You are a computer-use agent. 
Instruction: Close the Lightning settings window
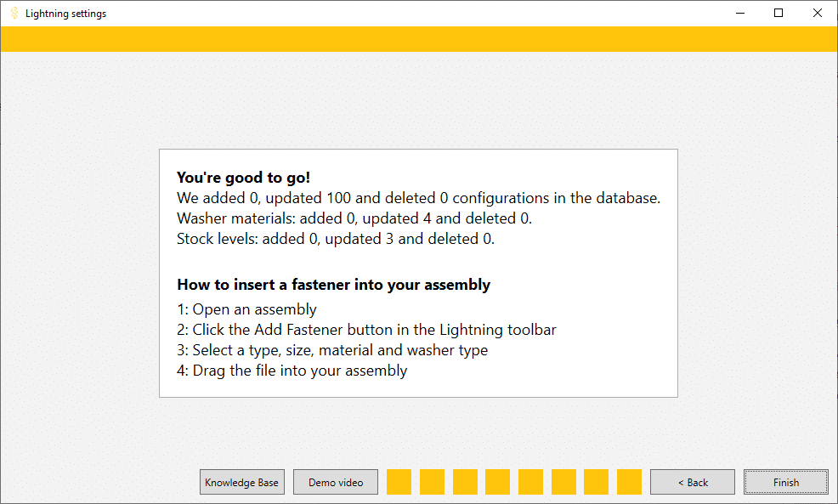click(x=817, y=13)
